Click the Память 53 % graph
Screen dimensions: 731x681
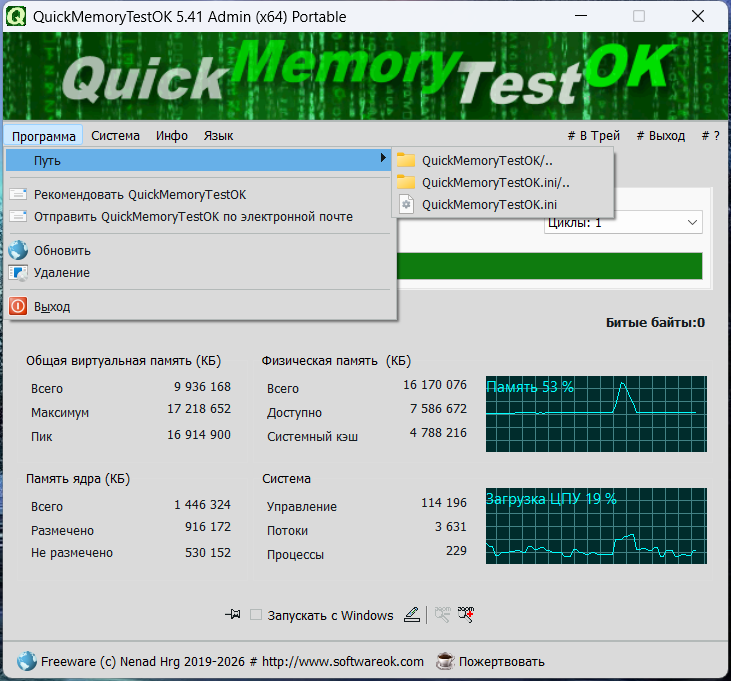point(596,414)
